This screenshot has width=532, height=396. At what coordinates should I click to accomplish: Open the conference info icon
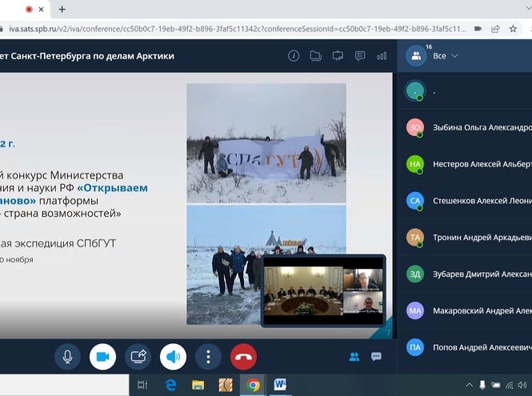pyautogui.click(x=294, y=56)
